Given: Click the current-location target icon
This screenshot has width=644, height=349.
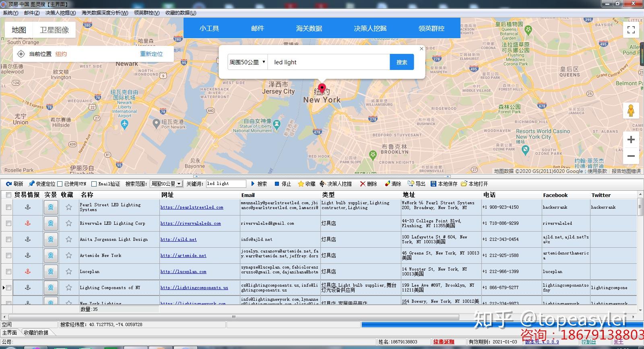Looking at the screenshot, I should coord(21,54).
